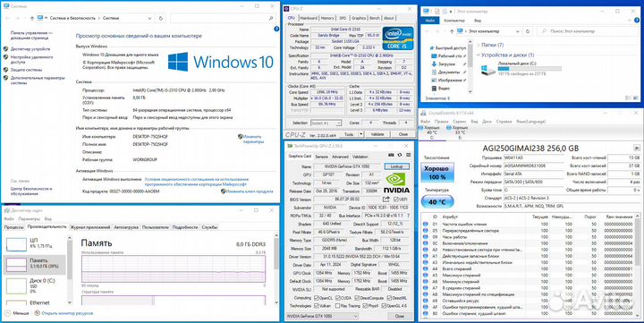Click the search magnifier in System window
Screen dimensions: 644x323
point(271,18)
